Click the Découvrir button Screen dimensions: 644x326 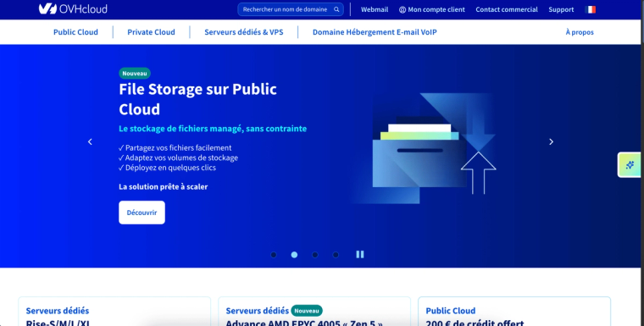(142, 213)
